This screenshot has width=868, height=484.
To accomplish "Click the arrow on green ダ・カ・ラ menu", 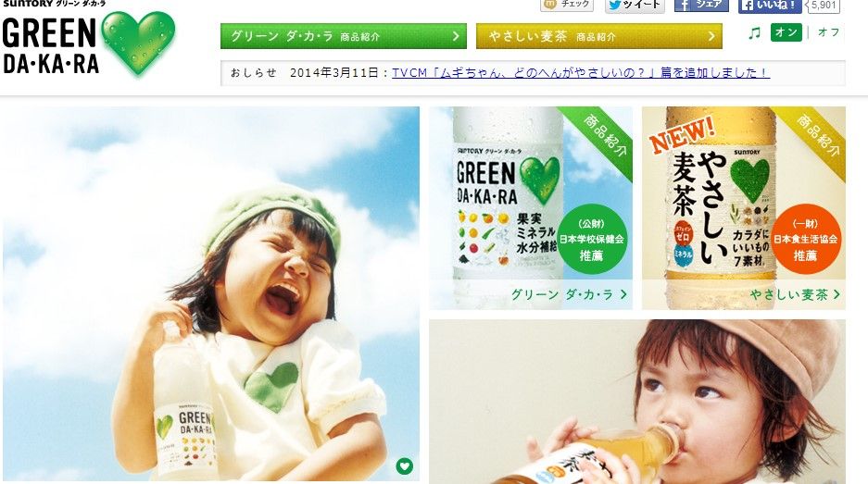I will click(x=456, y=36).
